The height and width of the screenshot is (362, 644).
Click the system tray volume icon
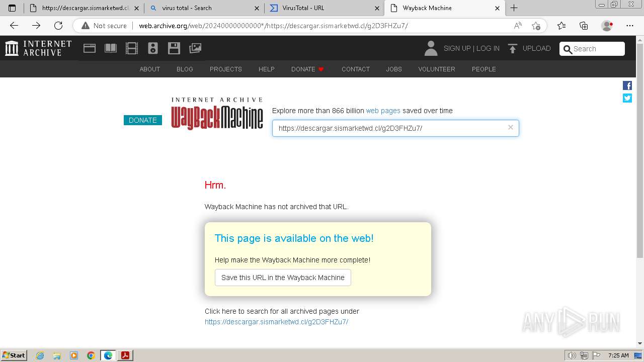[x=573, y=355]
